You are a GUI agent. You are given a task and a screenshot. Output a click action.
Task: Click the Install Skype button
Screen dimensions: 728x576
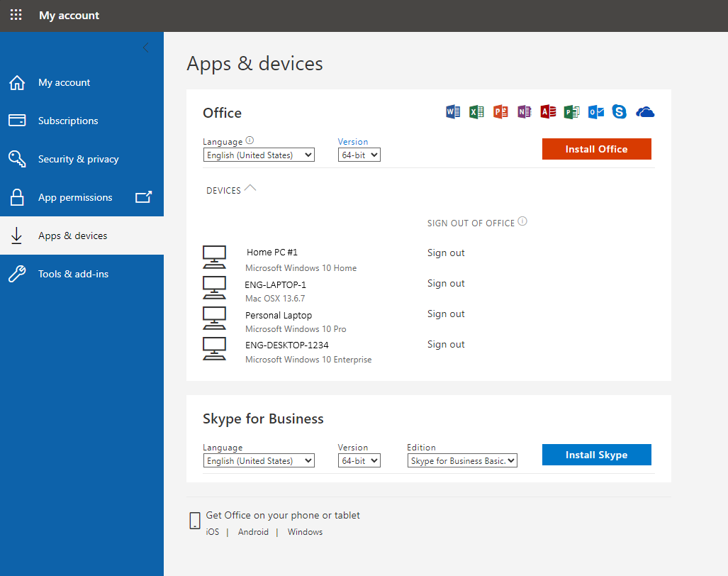tap(597, 454)
